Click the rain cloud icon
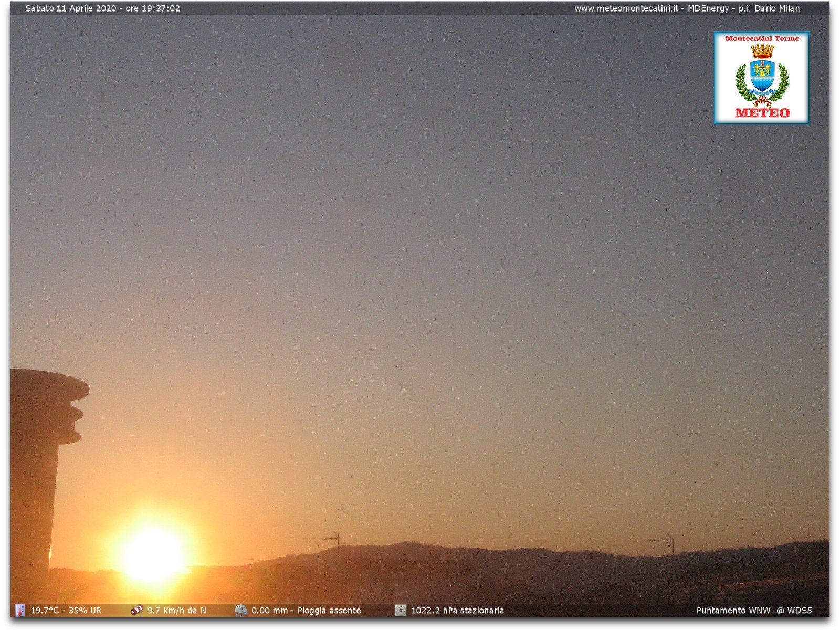The image size is (840, 630). coord(240,610)
